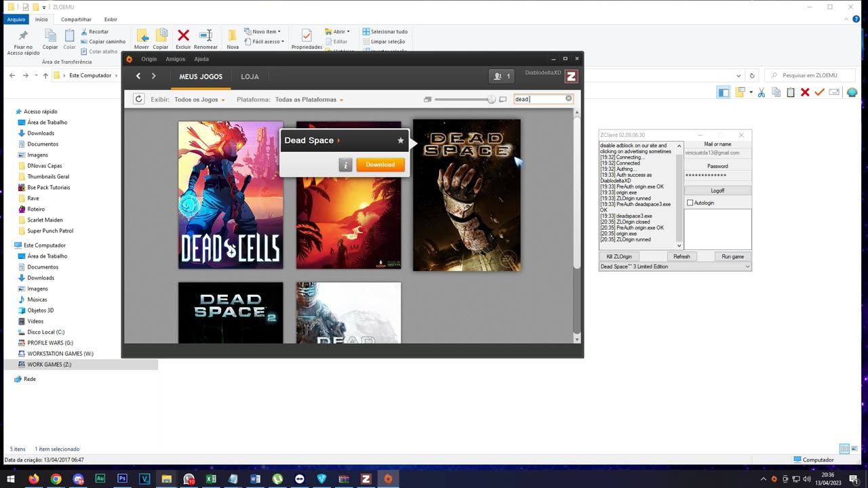Open Ajuda menu in Origin
Viewport: 868px width, 488px height.
[201, 59]
